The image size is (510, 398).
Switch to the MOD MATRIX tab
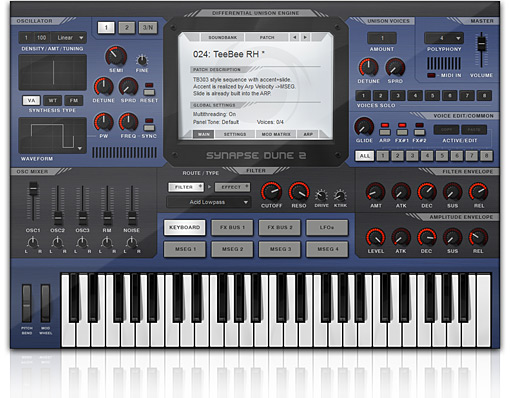[x=276, y=134]
